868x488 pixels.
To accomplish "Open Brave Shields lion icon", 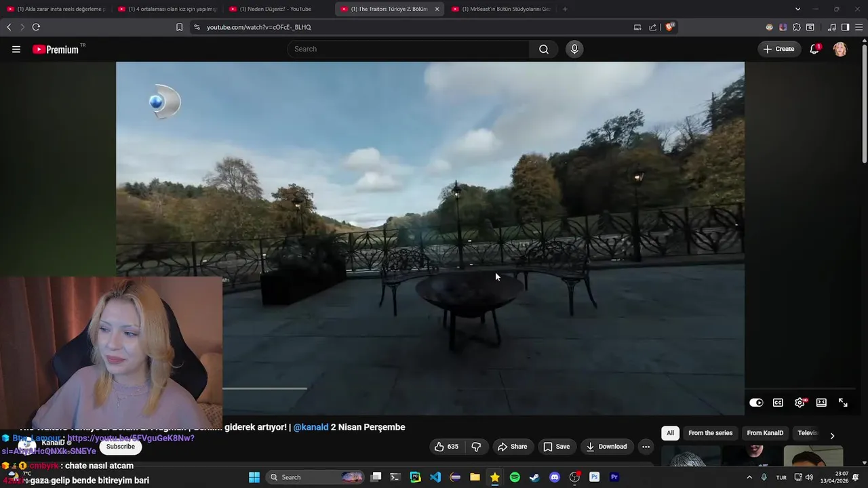I will click(670, 27).
